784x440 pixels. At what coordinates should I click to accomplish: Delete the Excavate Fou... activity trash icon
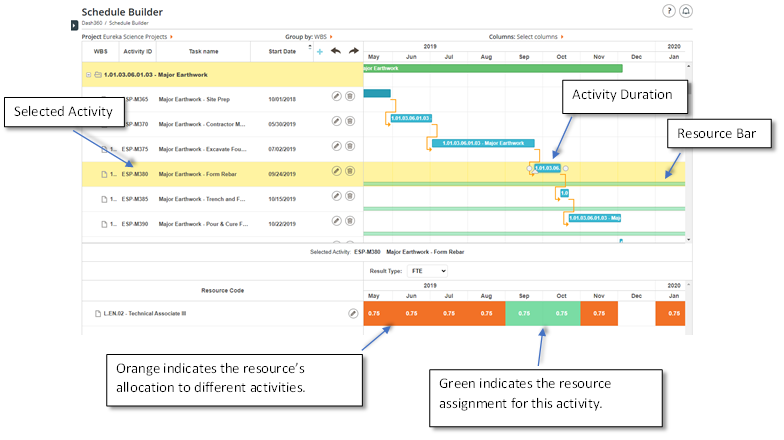[x=350, y=146]
